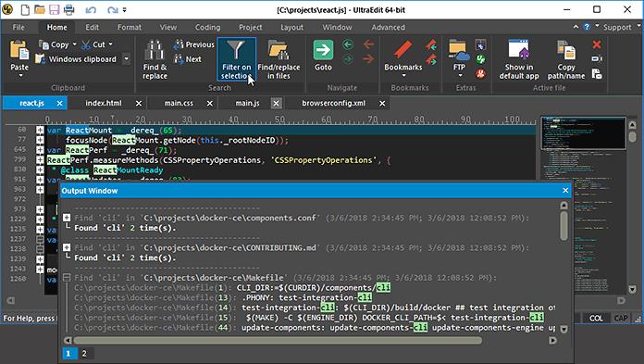Screen dimensions: 644x364
Task: Switch to the index.html file tab
Action: 104,103
